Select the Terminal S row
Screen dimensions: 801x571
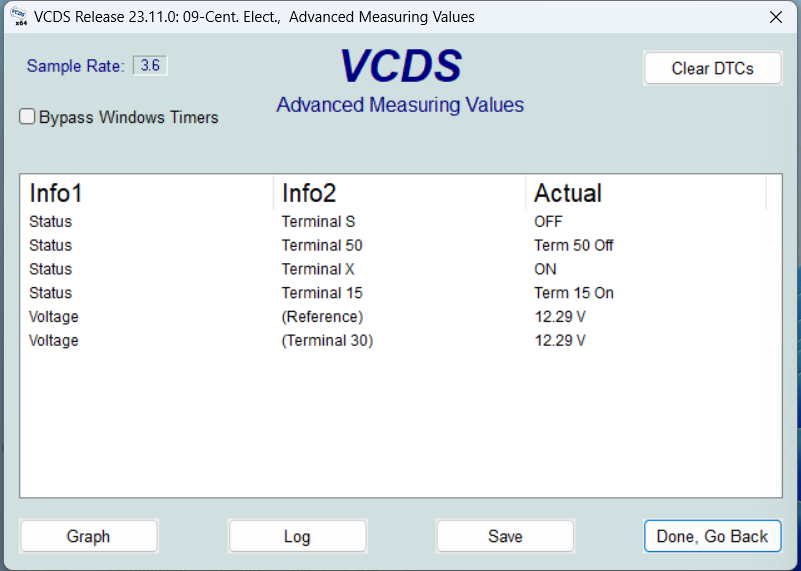pyautogui.click(x=400, y=222)
